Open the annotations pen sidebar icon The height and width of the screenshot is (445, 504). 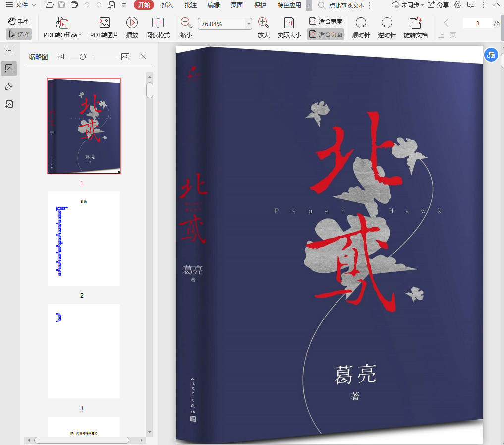coord(9,86)
